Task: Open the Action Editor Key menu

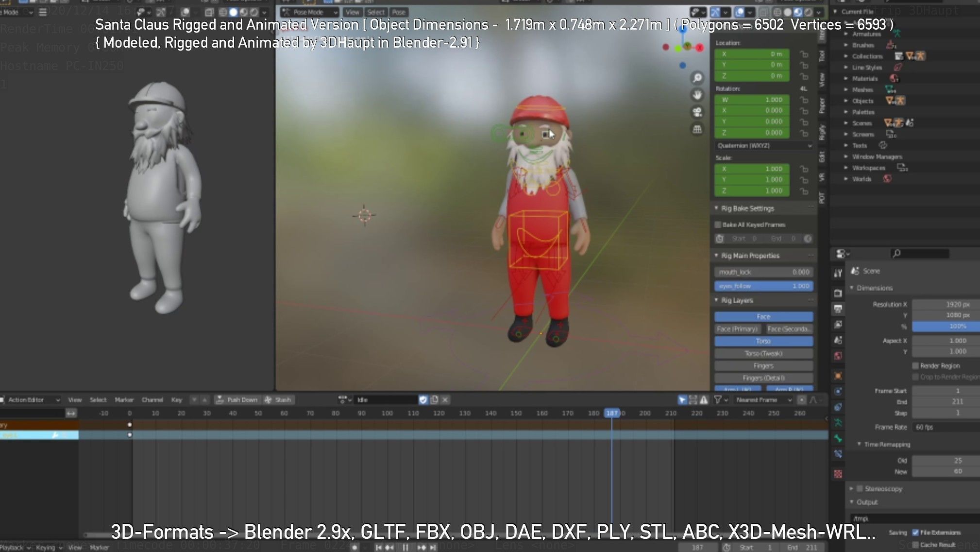Action: coord(176,399)
